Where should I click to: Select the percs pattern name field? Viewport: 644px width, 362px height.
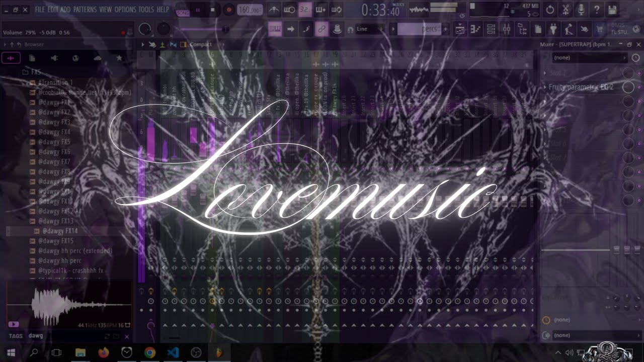coord(419,29)
